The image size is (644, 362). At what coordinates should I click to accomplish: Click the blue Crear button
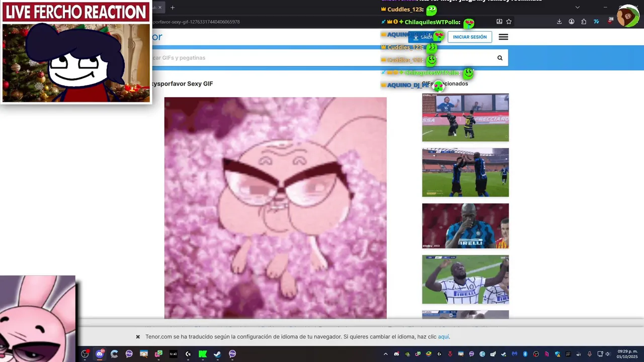click(426, 37)
